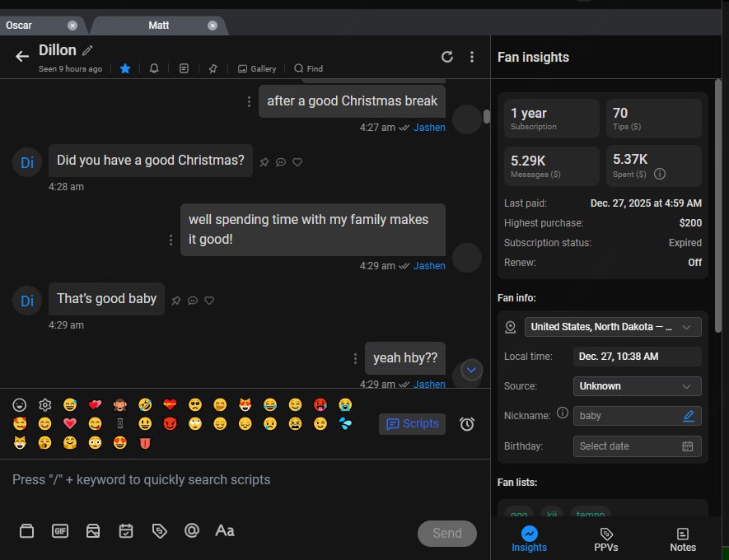The image size is (729, 560).
Task: Open the notes list icon in chat header
Action: tap(185, 69)
